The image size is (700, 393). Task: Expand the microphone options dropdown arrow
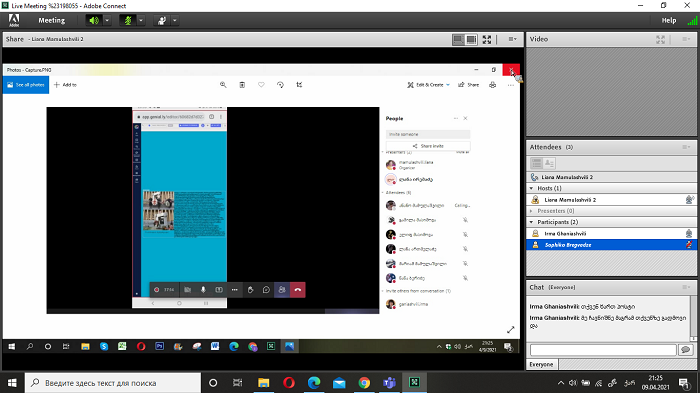(x=141, y=21)
